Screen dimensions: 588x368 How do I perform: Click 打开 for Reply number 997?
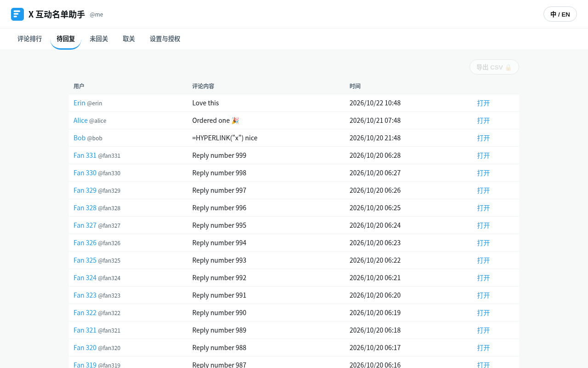(x=483, y=190)
